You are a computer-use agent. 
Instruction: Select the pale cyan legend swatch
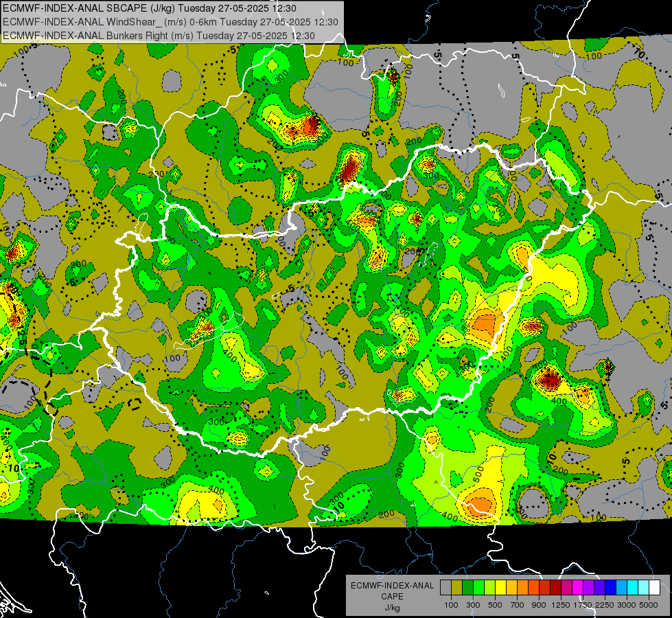(x=644, y=588)
